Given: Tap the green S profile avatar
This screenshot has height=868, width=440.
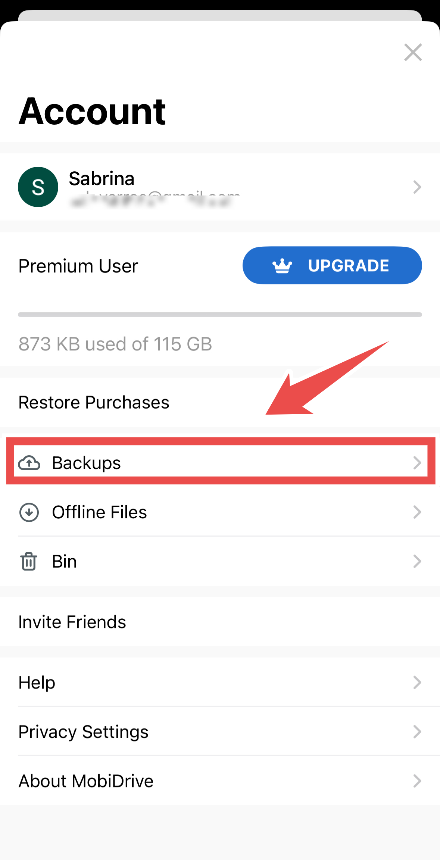Looking at the screenshot, I should click(38, 187).
